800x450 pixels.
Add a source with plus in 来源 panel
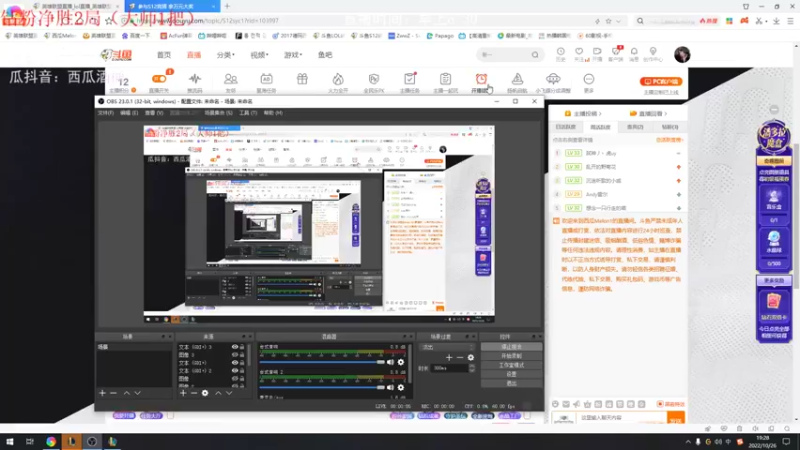pos(183,393)
